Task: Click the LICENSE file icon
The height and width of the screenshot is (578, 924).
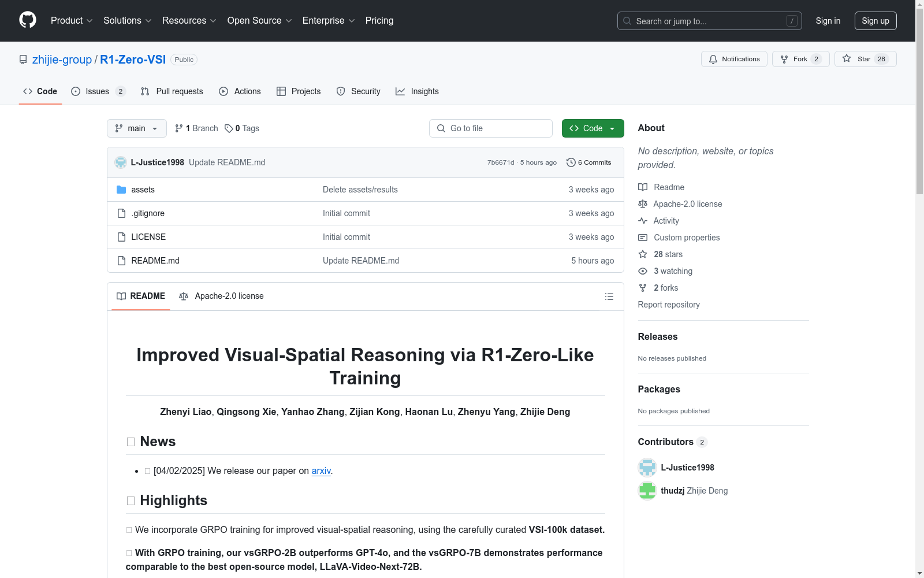Action: point(121,237)
